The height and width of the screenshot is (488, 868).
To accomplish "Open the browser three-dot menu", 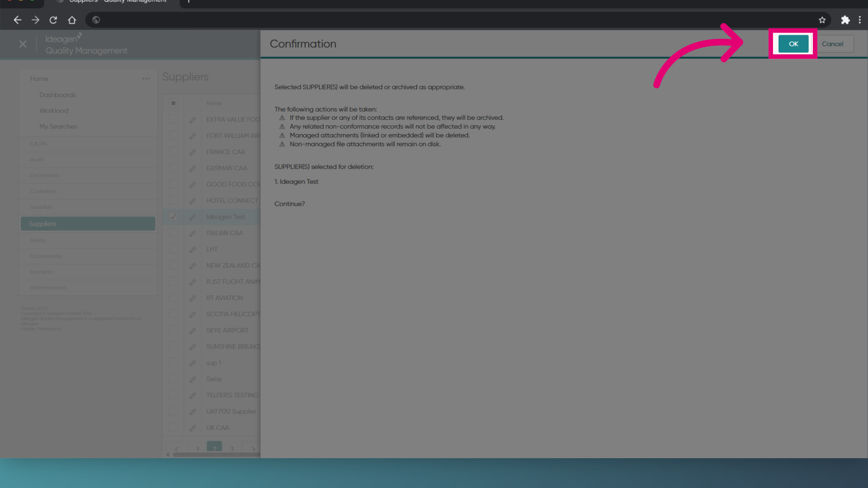I will click(x=859, y=20).
